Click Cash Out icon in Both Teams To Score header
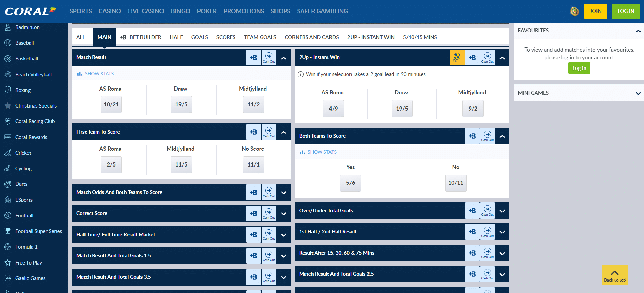Screen dimensions: 644x293 tap(488, 136)
